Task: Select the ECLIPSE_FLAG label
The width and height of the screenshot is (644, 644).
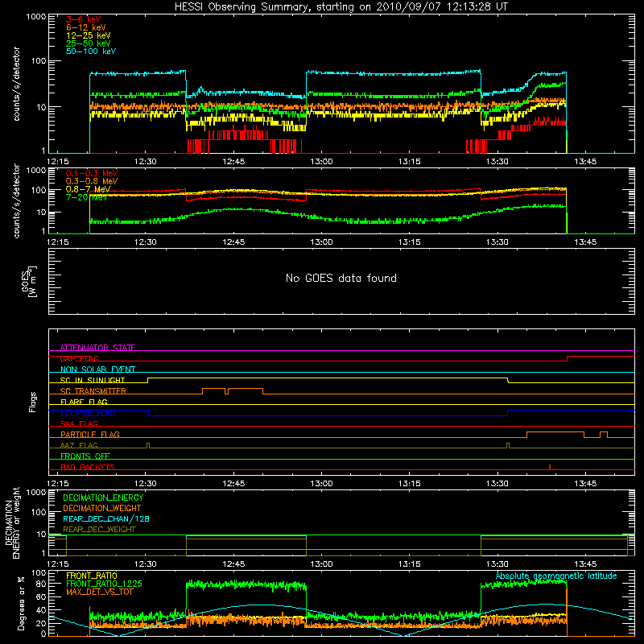Action: [88, 413]
